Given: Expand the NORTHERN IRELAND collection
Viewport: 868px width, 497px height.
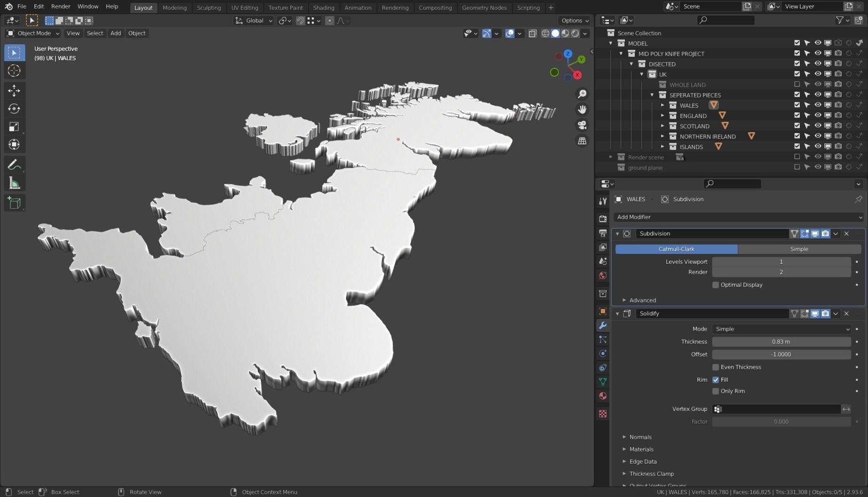Looking at the screenshot, I should coord(663,136).
